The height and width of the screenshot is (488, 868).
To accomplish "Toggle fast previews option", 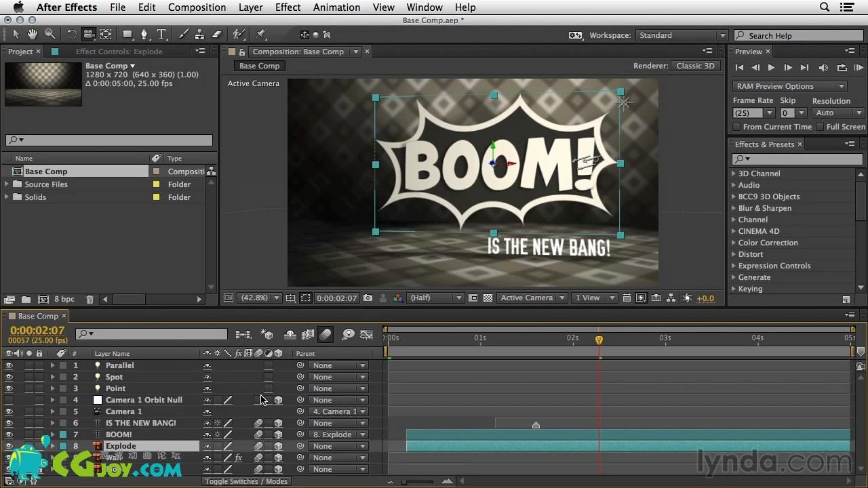I will 641,298.
